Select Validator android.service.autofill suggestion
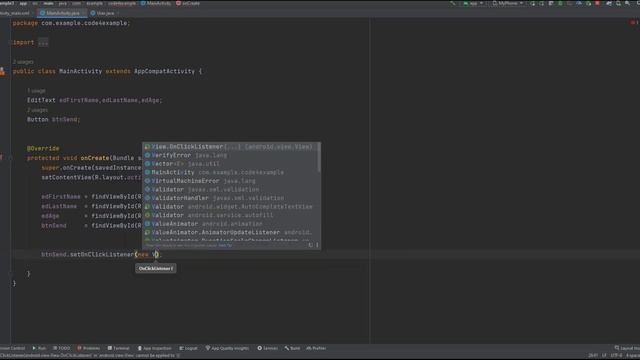 coord(231,215)
